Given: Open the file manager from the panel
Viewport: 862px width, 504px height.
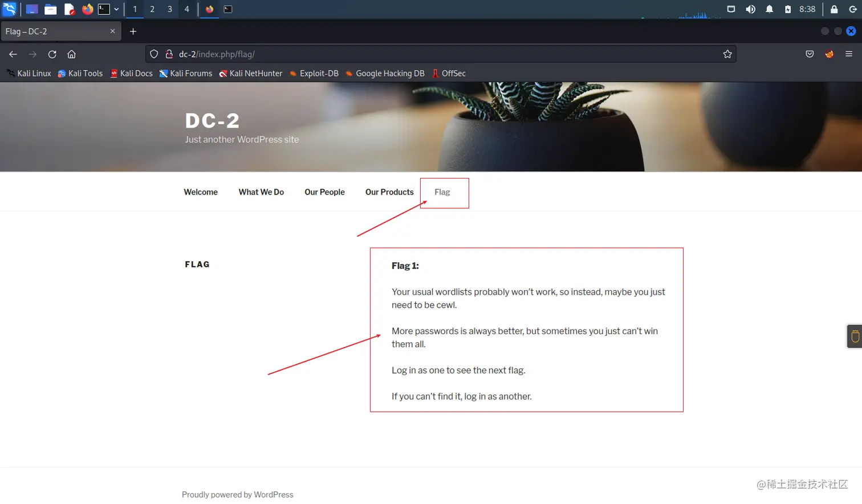Looking at the screenshot, I should [51, 9].
